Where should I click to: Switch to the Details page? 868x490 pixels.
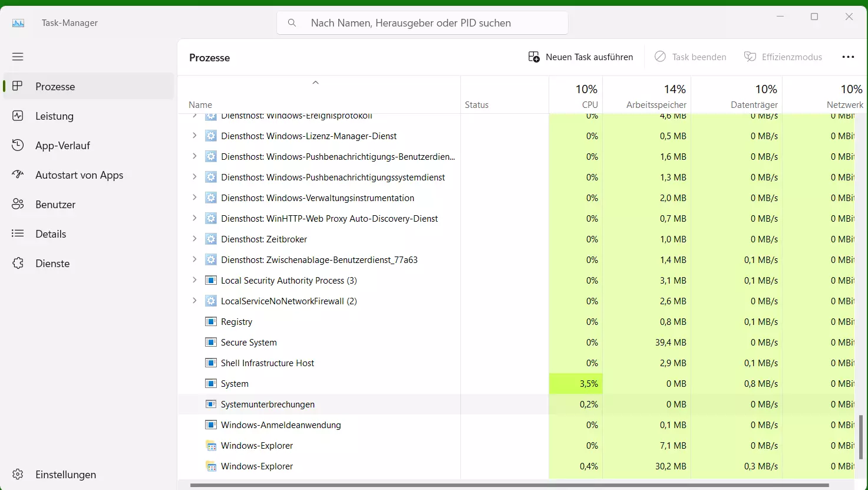88,234
